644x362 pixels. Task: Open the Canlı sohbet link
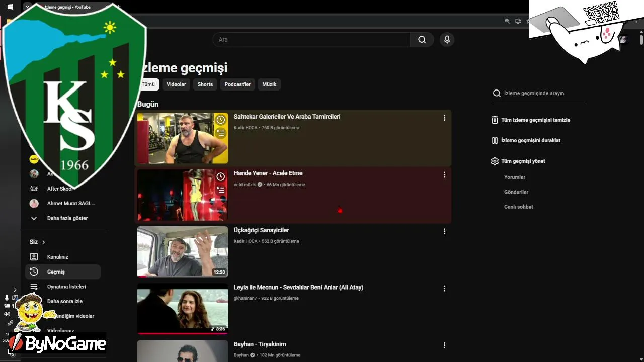click(518, 207)
